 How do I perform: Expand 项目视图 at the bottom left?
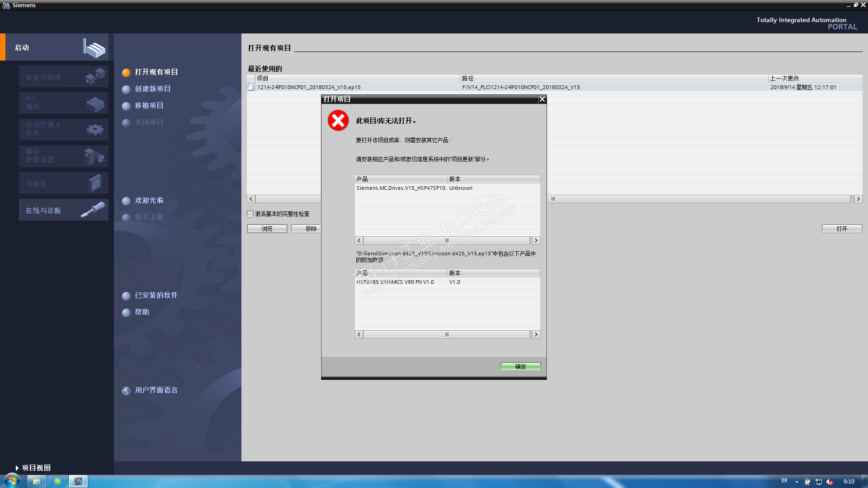point(33,468)
